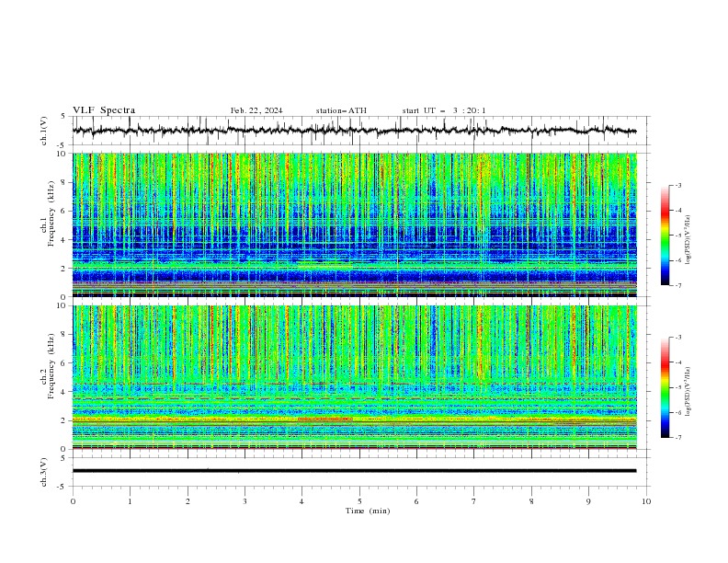Click the "-7" label on ch.2 color bar

click(x=677, y=437)
